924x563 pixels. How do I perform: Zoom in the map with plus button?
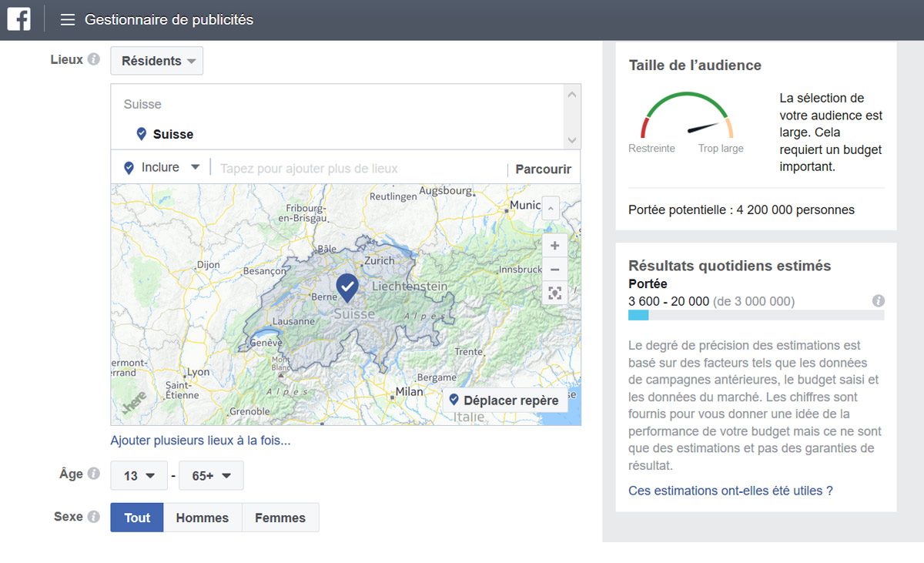click(x=554, y=246)
